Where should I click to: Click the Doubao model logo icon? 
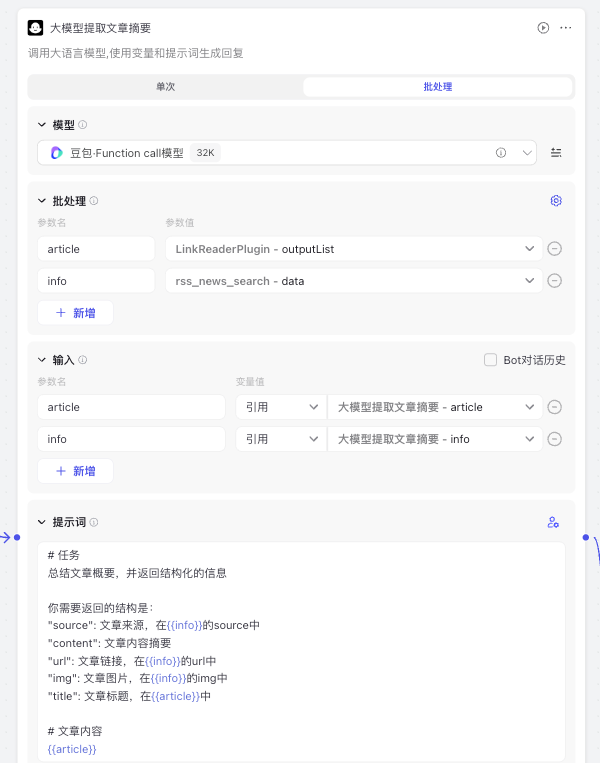click(56, 153)
